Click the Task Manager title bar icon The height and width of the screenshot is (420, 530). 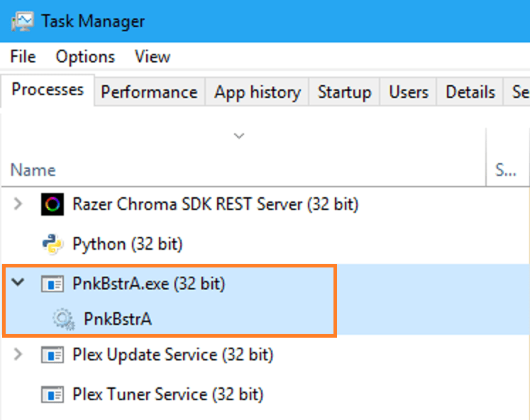22,21
